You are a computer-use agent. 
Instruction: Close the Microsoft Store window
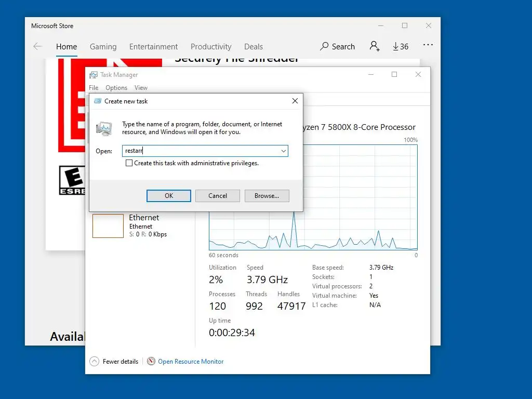click(429, 26)
